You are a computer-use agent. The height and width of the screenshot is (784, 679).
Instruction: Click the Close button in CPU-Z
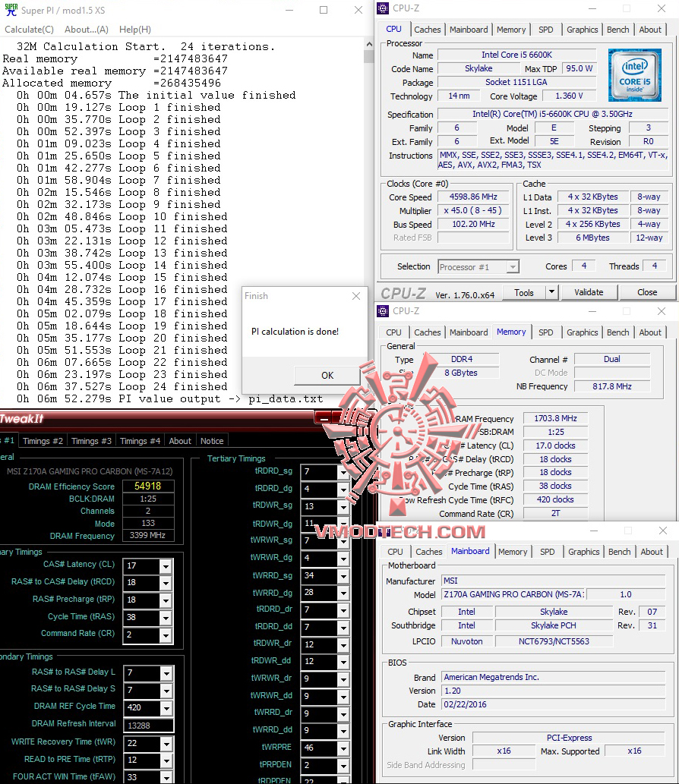coord(647,292)
